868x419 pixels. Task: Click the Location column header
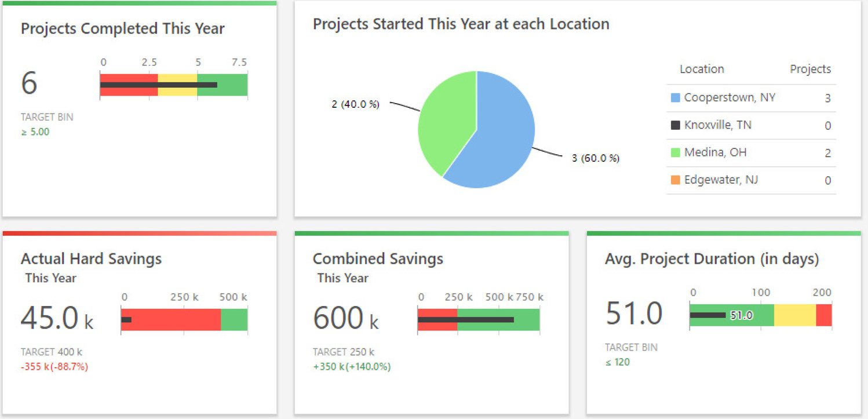[702, 69]
